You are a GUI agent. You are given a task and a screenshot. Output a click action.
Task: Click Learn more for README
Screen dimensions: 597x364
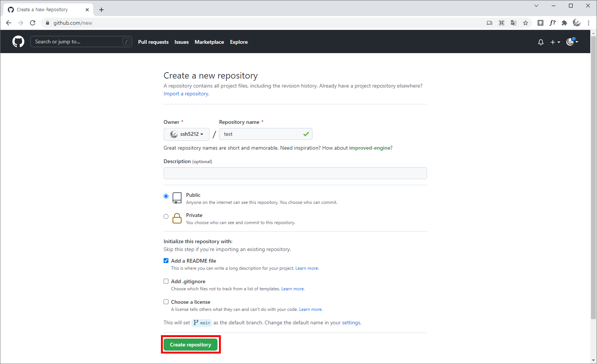[307, 268]
